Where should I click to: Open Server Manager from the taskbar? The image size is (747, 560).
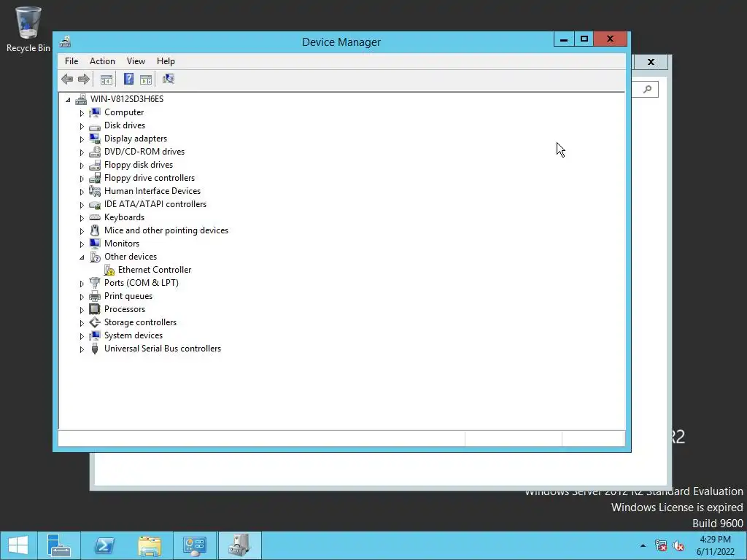[59, 545]
